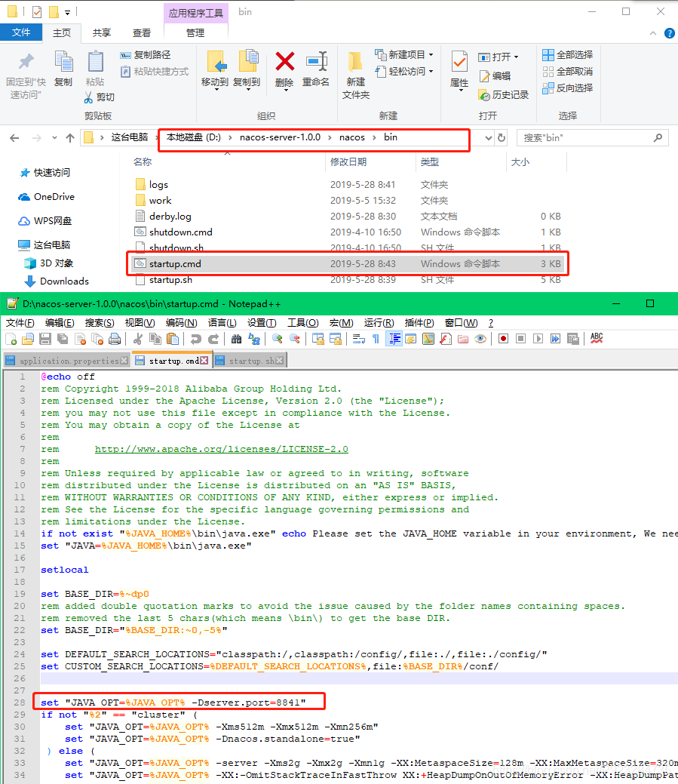Toggle the indent guide icon

click(x=394, y=339)
